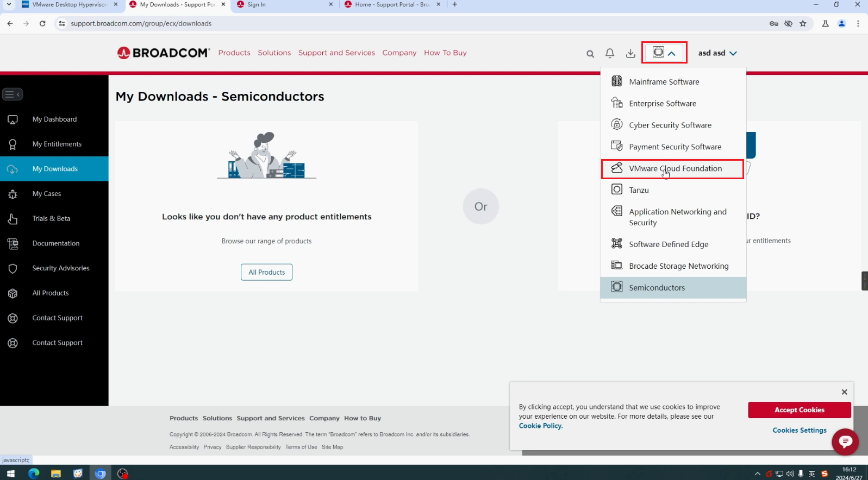This screenshot has width=868, height=480.
Task: Open My Dashboard in sidebar
Action: (x=54, y=119)
